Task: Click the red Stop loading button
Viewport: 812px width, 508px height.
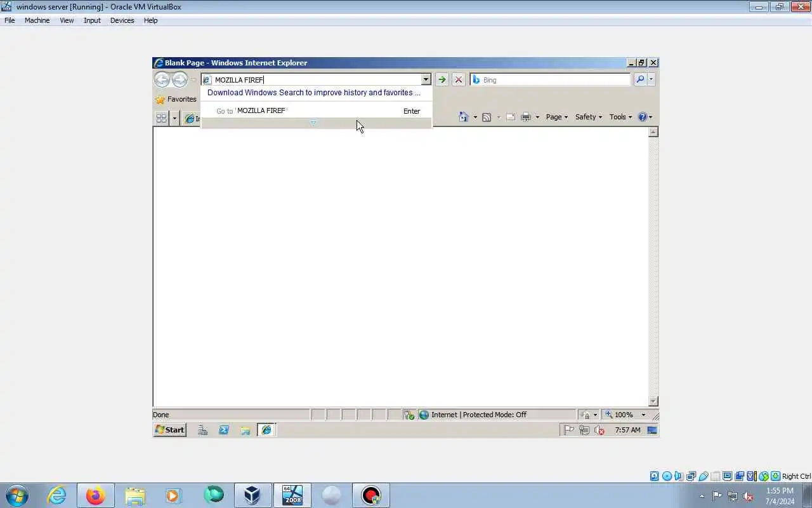Action: (x=459, y=79)
